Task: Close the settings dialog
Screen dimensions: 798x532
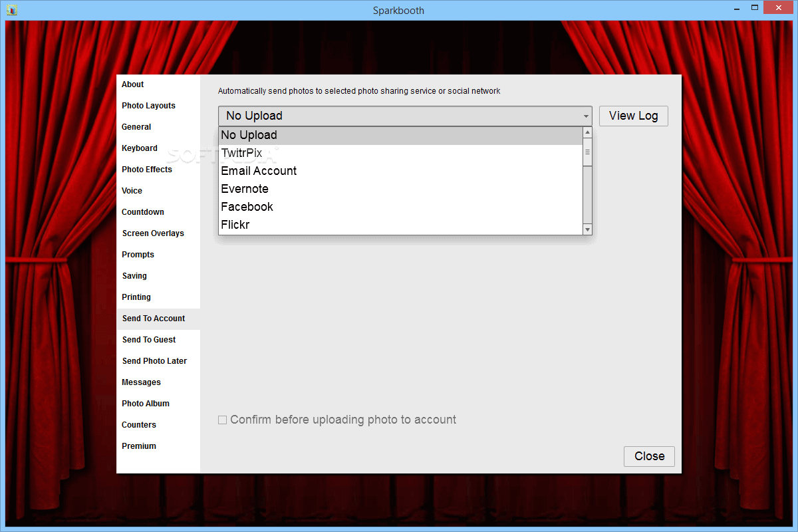Action: (x=649, y=456)
